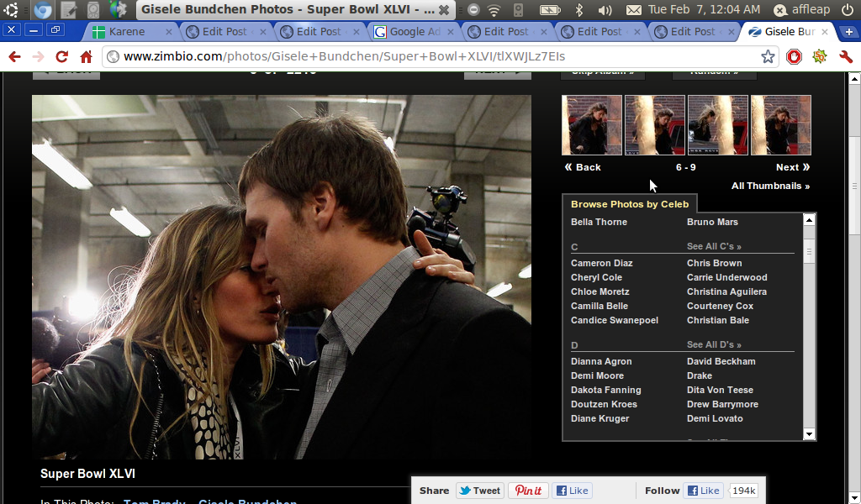Launch Chromium from the top panel
861x504 pixels.
click(42, 9)
